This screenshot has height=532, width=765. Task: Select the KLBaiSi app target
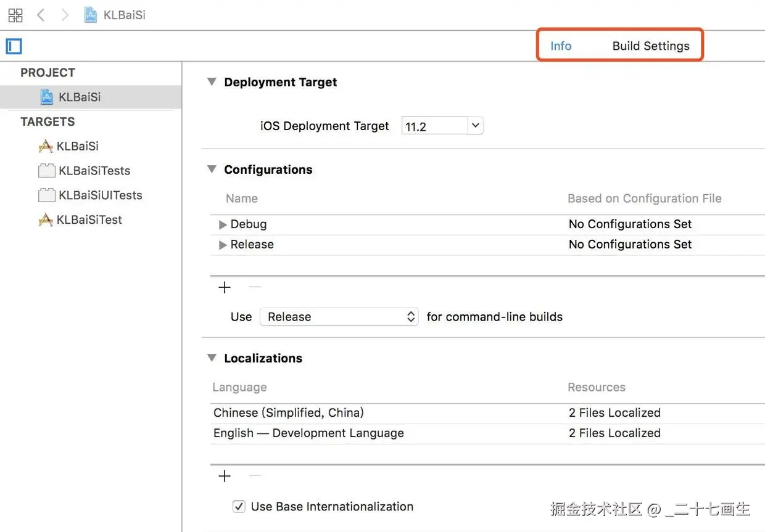pos(77,146)
